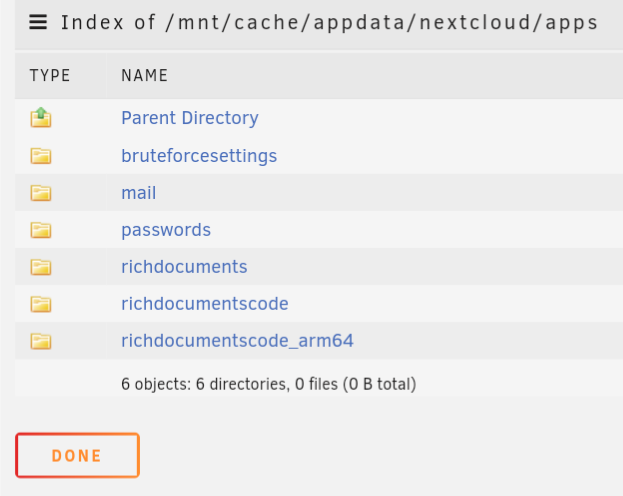
Task: Open the passwords directory link
Action: click(x=166, y=231)
